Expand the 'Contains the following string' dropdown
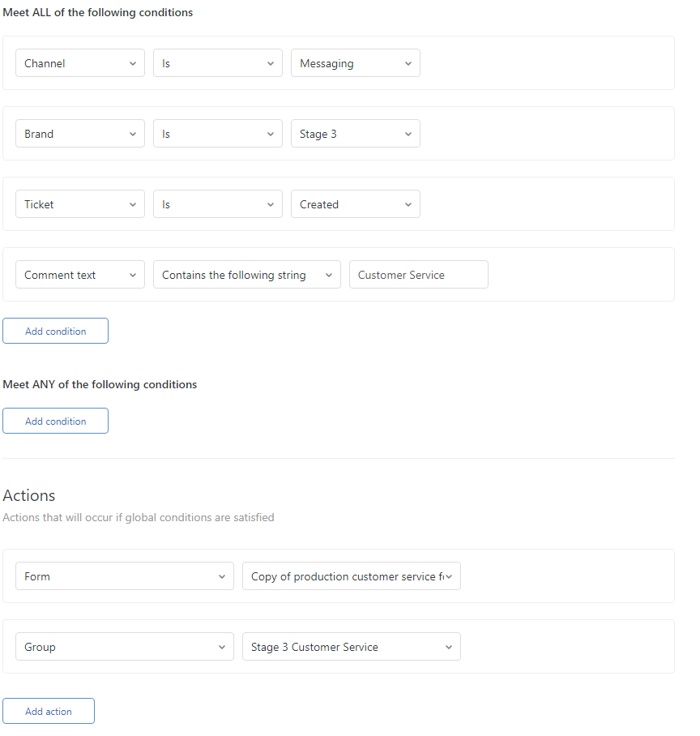Viewport: 700px width, 736px height. [246, 275]
